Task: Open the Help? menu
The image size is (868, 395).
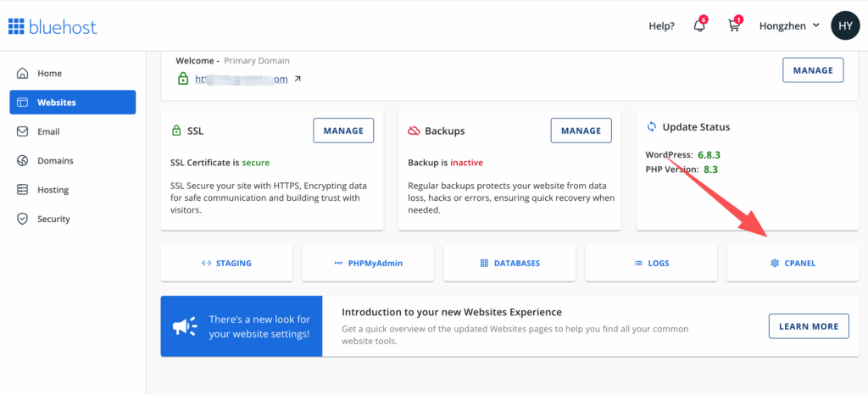Action: (x=661, y=25)
